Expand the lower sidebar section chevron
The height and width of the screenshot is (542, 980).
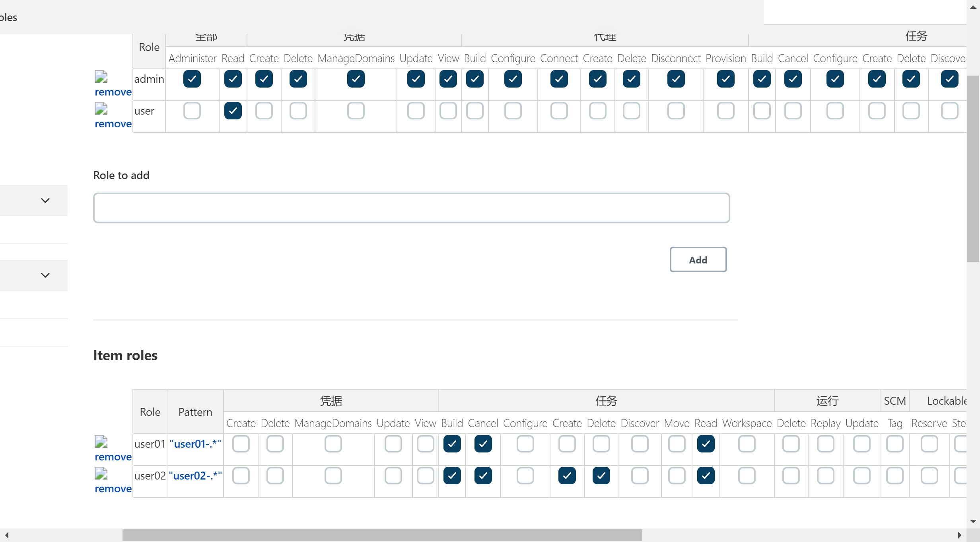[45, 275]
